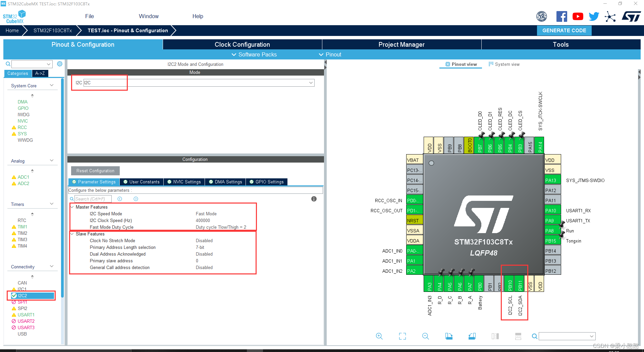This screenshot has width=644, height=352.
Task: Click the pin search magnifier icon
Action: pos(535,336)
